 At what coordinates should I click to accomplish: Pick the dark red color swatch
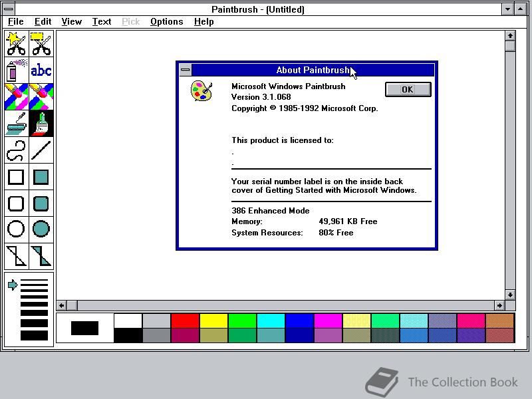pyautogui.click(x=185, y=336)
